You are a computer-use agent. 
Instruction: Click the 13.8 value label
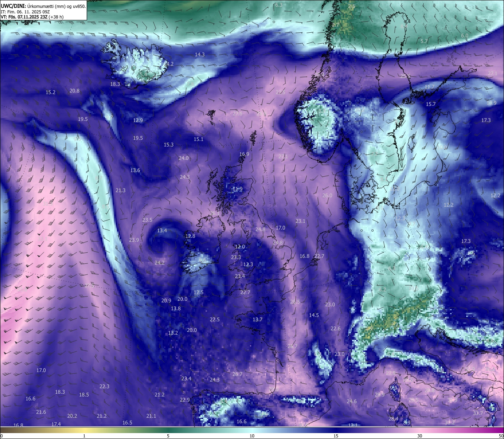[x=176, y=308]
